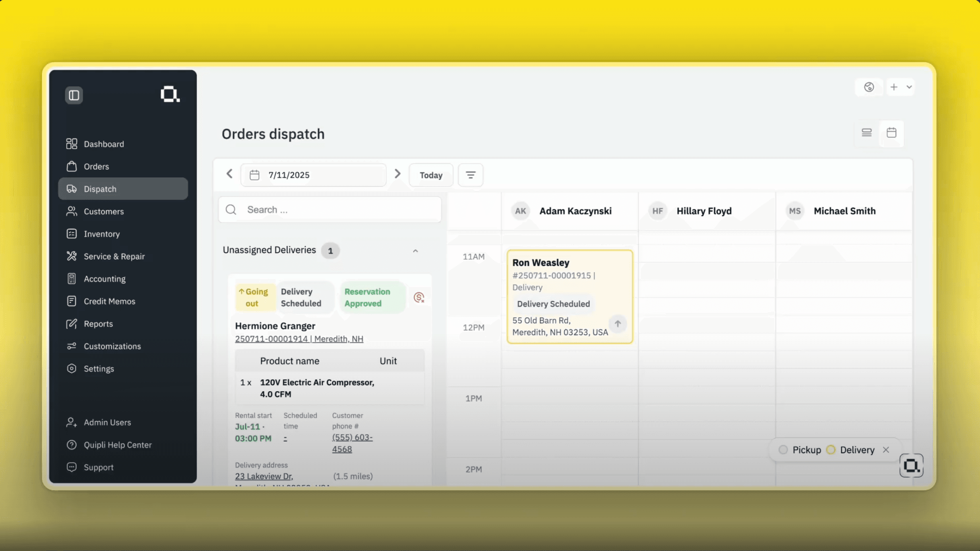
Task: Click the globe icon in top bar
Action: (x=869, y=87)
